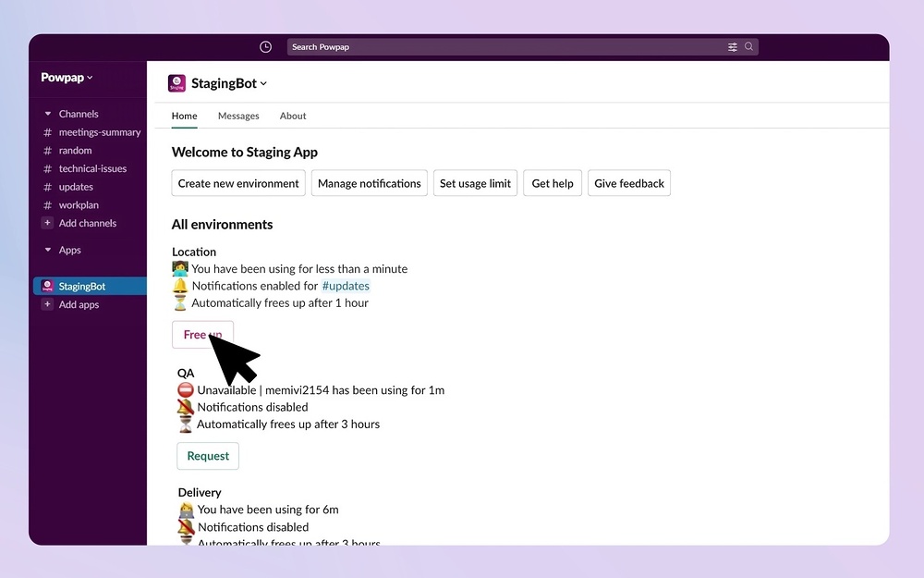Screen dimensions: 924x578
Task: Click the Welcome to Staging App heading
Action: coord(245,153)
